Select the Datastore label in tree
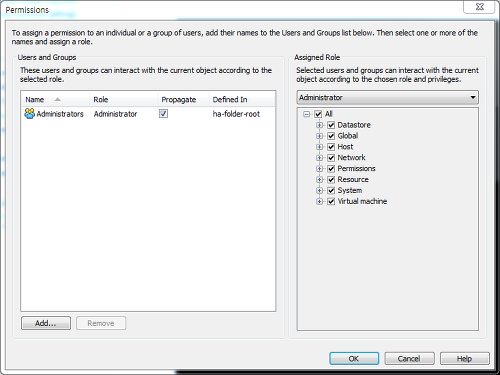Image resolution: width=500 pixels, height=375 pixels. point(354,125)
